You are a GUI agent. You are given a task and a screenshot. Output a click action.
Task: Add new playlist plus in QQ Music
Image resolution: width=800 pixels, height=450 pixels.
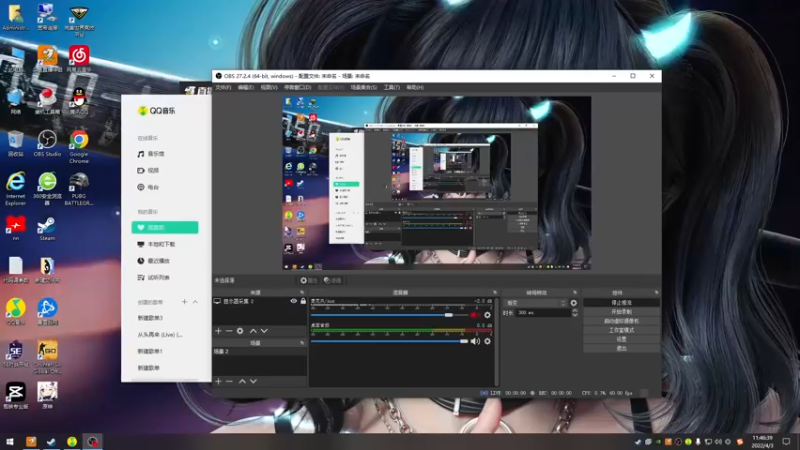[184, 302]
